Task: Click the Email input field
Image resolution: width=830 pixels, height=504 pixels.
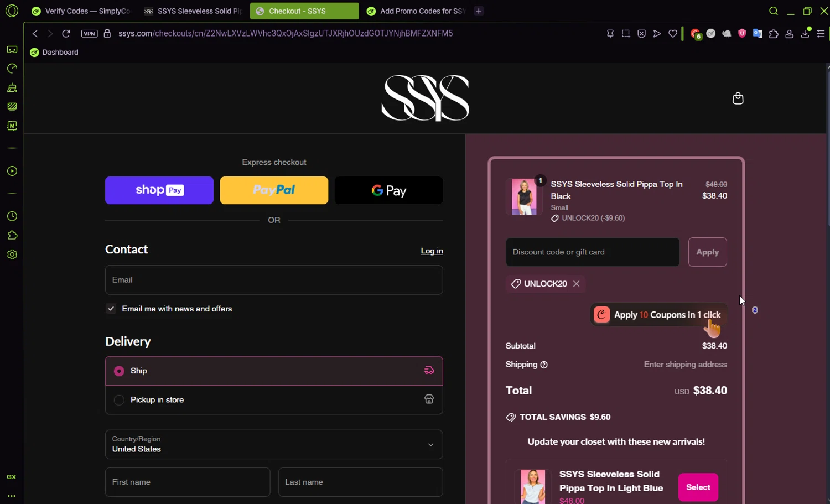Action: (x=274, y=280)
